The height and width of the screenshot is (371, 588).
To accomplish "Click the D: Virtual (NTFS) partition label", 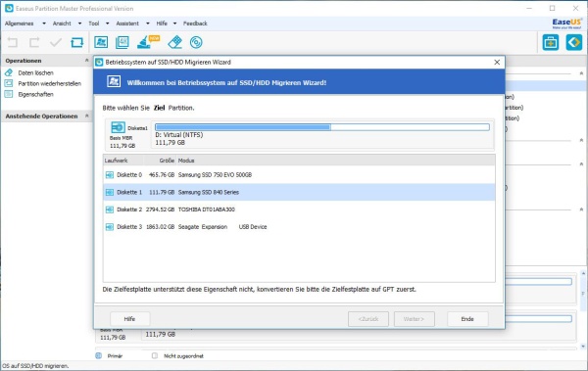I will pos(179,135).
